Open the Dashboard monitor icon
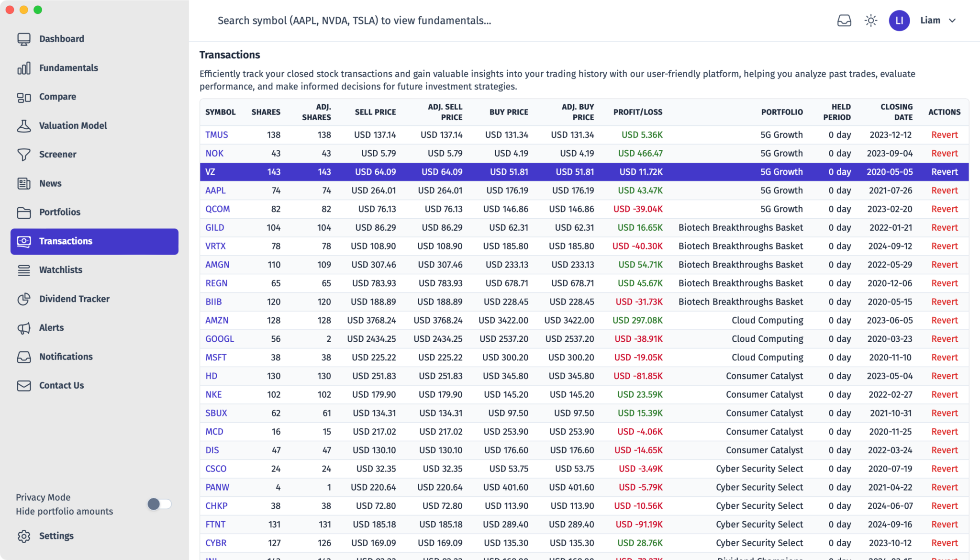Screen dimensions: 980x560 (x=24, y=39)
